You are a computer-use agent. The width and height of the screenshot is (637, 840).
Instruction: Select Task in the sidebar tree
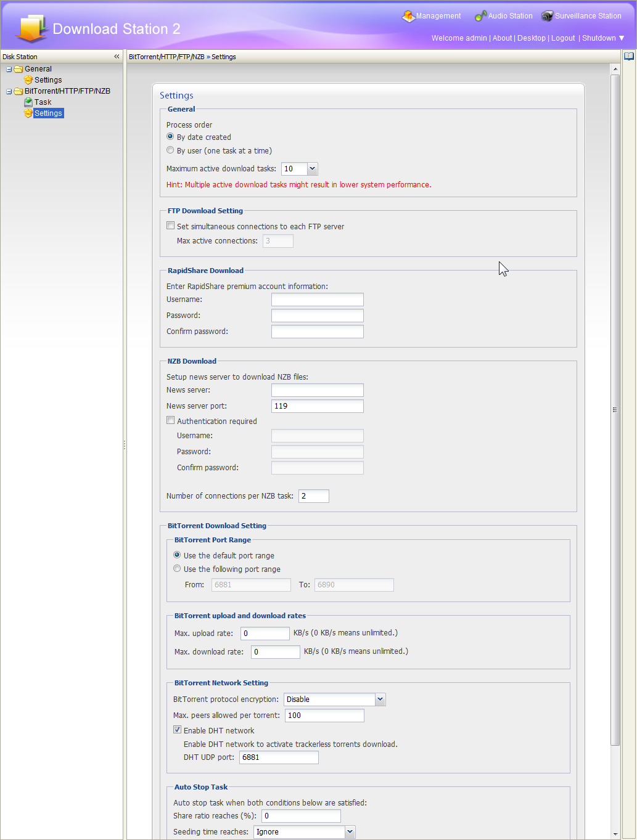(x=43, y=102)
